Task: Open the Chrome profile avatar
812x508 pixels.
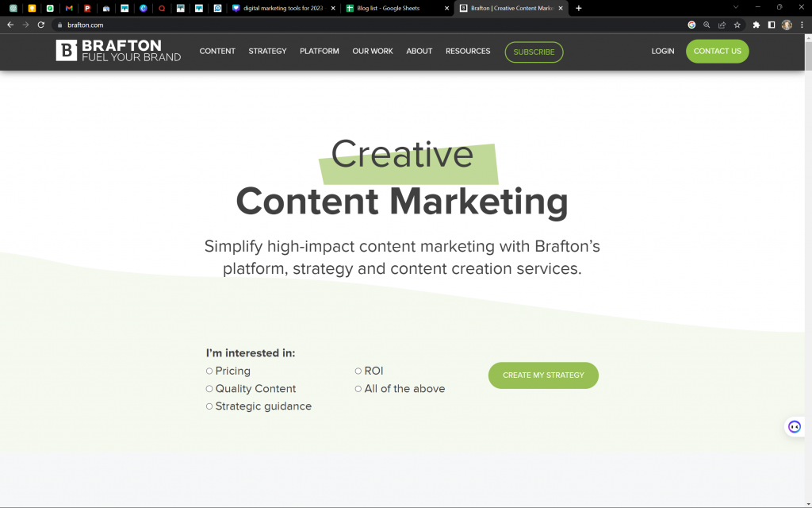Action: (787, 25)
